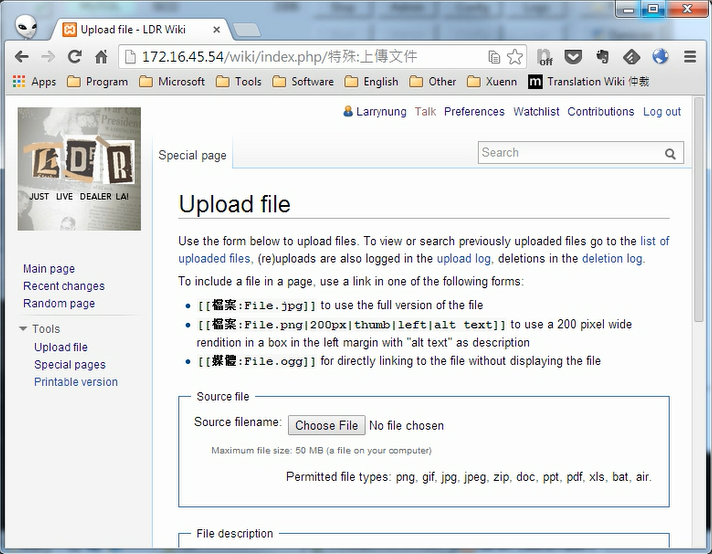Open the English bookmarks folder
Viewport: 712px width, 554px height.
point(371,82)
